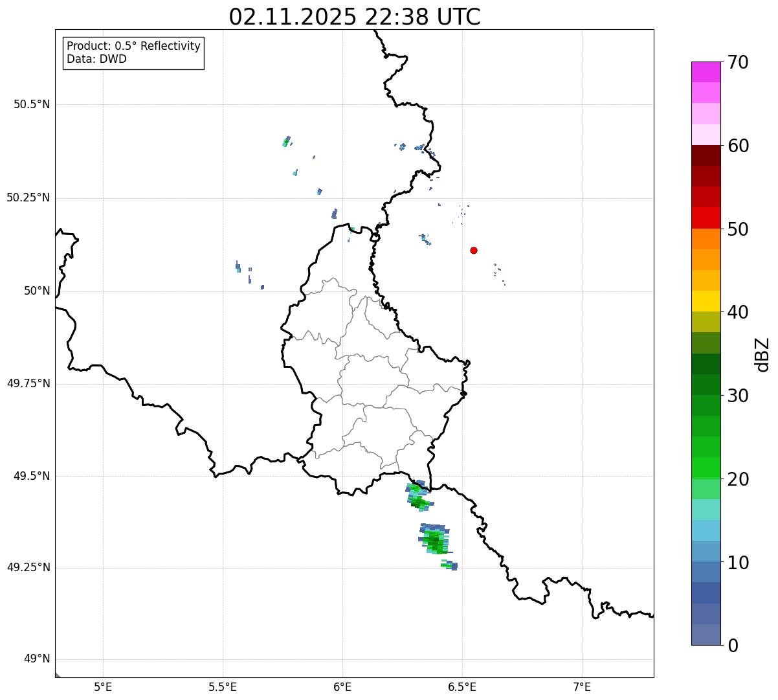Pick the yellow colorbar swatch above 40
778x700 pixels.
706,301
